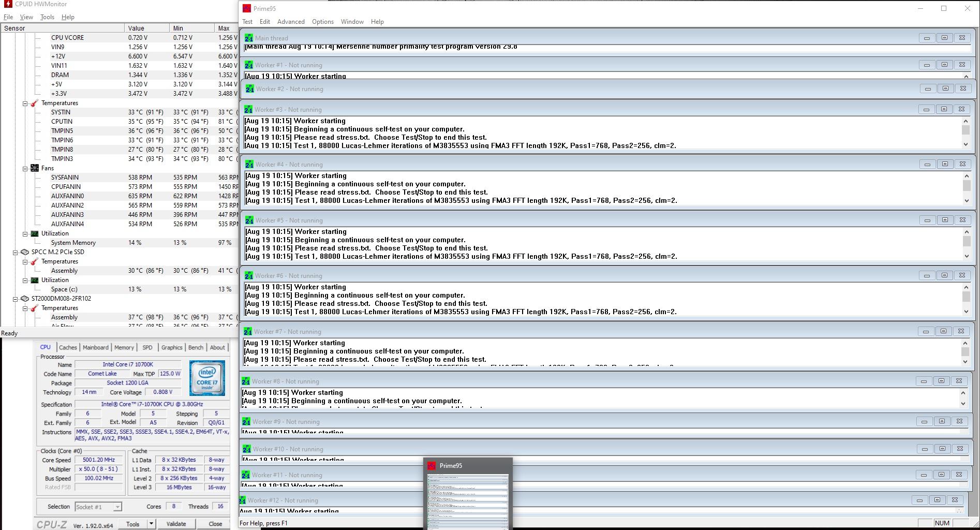Click the Sensor column header in HWMonitor
Viewport: 980px width, 530px height.
click(63, 28)
